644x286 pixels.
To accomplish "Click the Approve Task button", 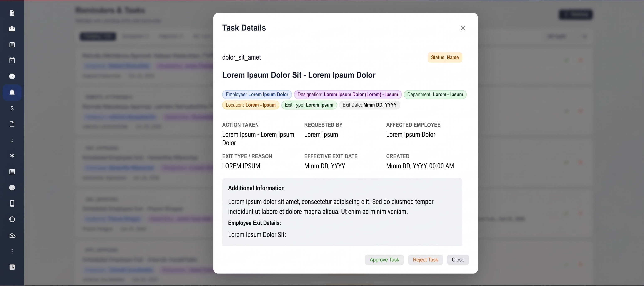I will 384,260.
